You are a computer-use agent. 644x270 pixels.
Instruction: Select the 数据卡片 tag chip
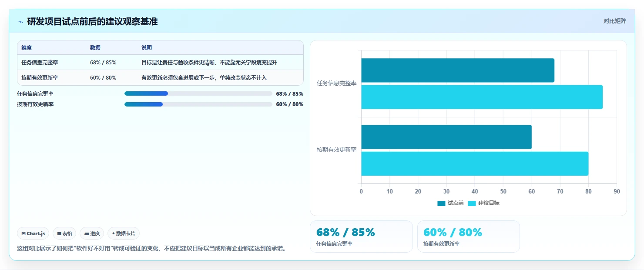tap(124, 233)
